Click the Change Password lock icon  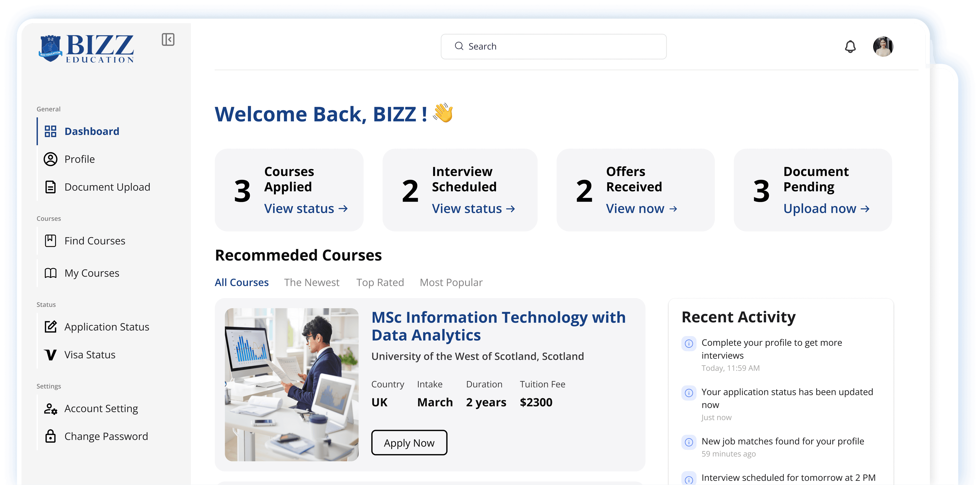(x=50, y=436)
